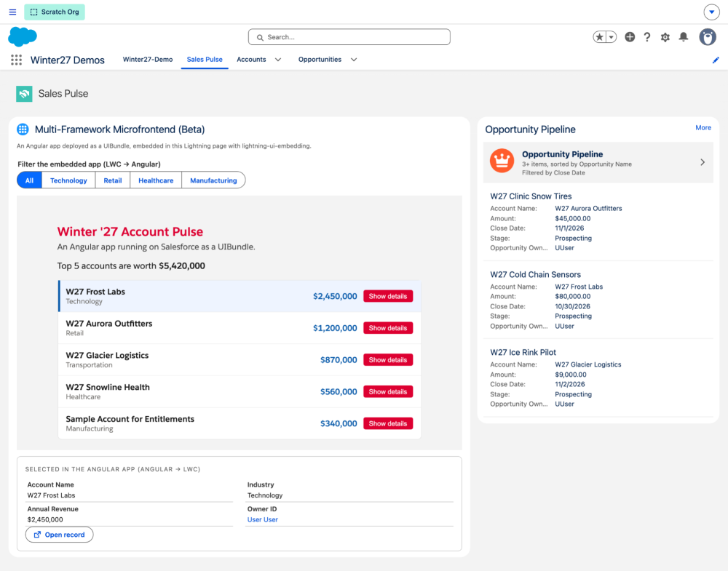This screenshot has height=571, width=728.
Task: Click the $9,000.00 amount value
Action: pyautogui.click(x=571, y=375)
